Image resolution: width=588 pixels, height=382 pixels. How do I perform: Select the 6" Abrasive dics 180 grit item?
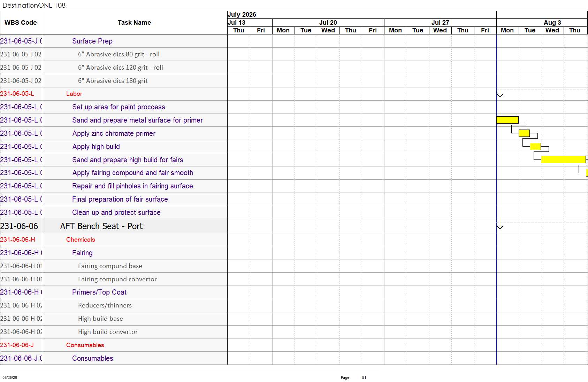point(113,81)
